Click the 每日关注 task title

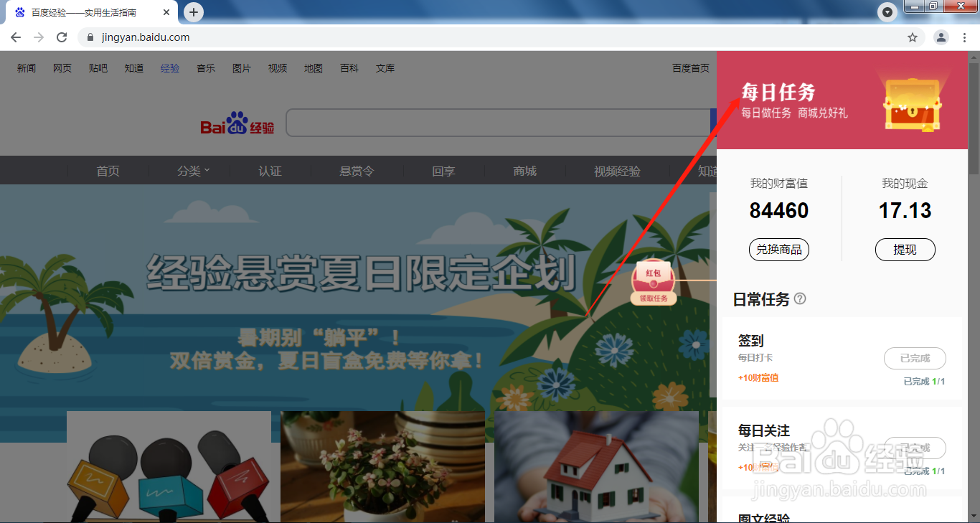click(x=764, y=430)
